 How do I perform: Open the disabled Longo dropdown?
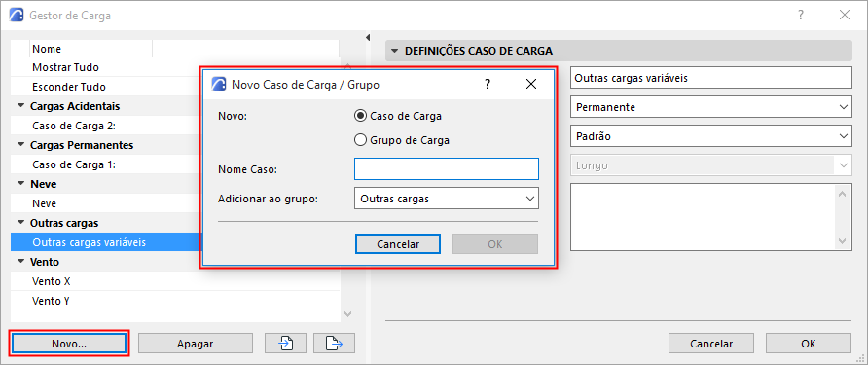(x=710, y=165)
